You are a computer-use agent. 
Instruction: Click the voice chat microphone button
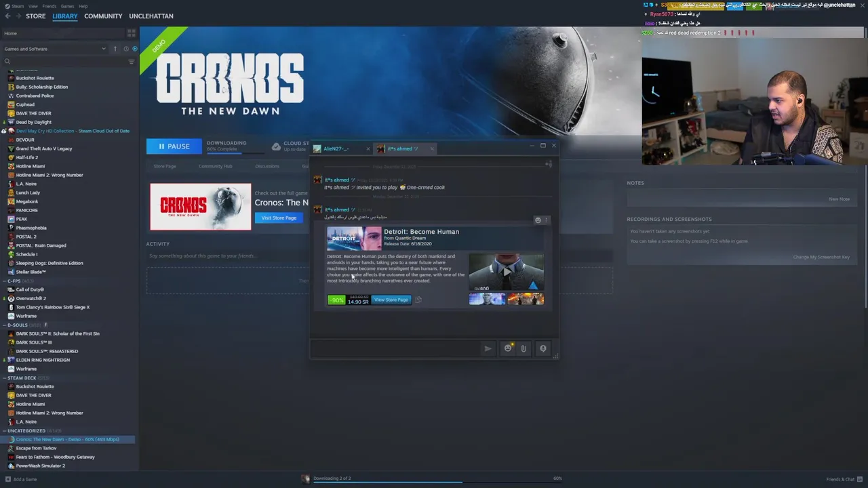542,348
